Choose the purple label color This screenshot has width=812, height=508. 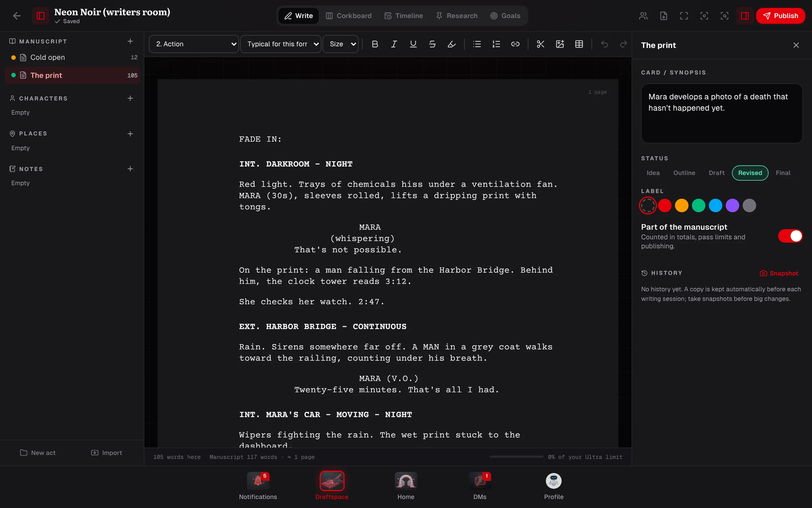[x=732, y=206]
